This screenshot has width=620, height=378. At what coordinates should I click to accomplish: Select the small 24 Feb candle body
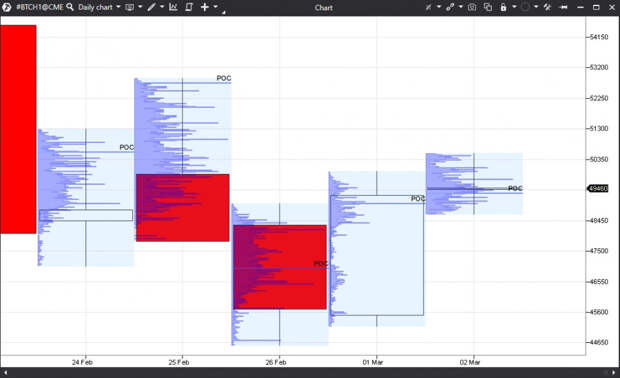86,215
